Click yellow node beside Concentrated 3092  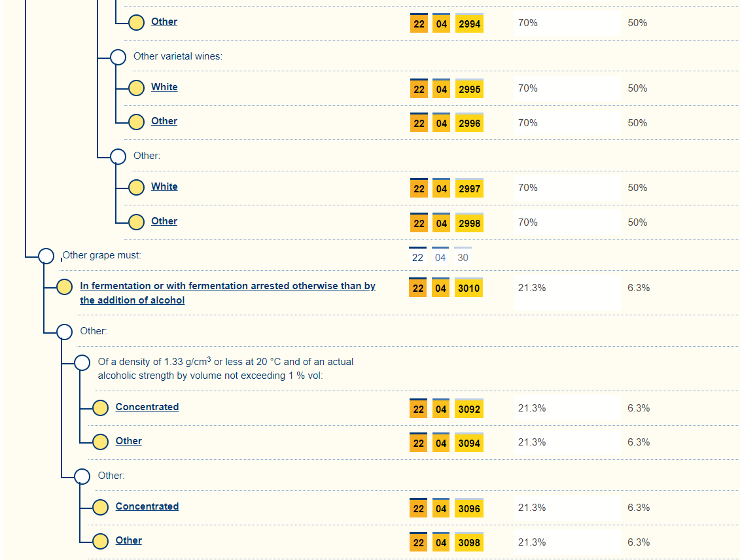pyautogui.click(x=100, y=408)
